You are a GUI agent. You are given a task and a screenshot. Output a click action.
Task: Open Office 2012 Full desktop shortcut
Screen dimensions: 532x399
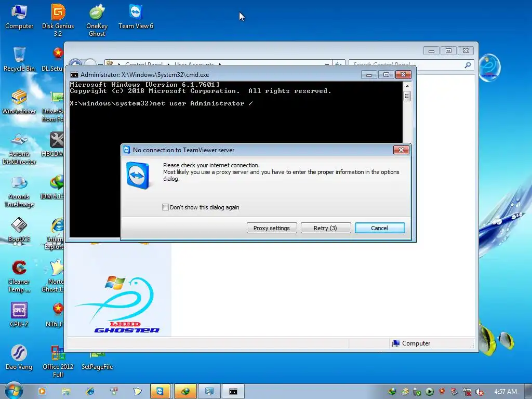tap(58, 362)
